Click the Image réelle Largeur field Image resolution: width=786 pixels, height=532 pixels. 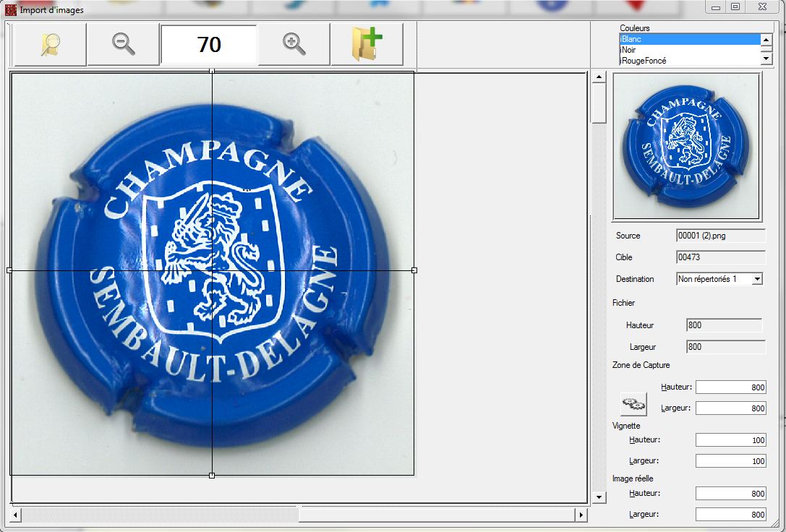tap(731, 515)
